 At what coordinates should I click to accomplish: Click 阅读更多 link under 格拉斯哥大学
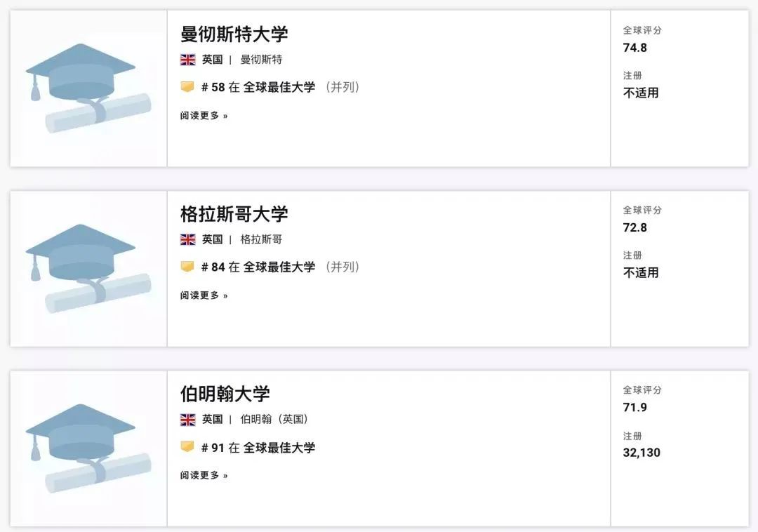click(204, 295)
